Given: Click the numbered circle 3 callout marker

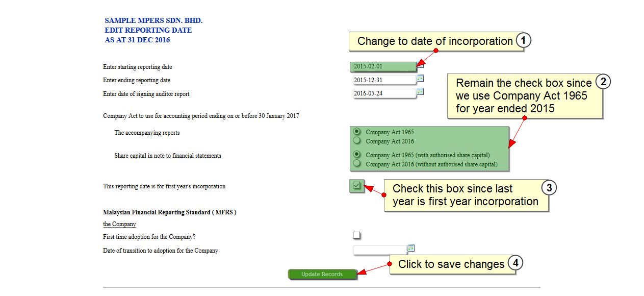Looking at the screenshot, I should [x=549, y=188].
